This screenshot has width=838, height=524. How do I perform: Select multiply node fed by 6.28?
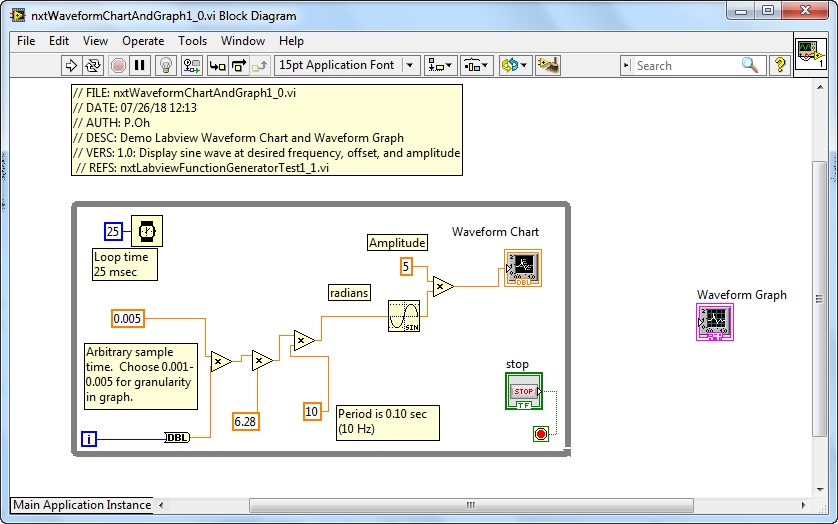[262, 361]
